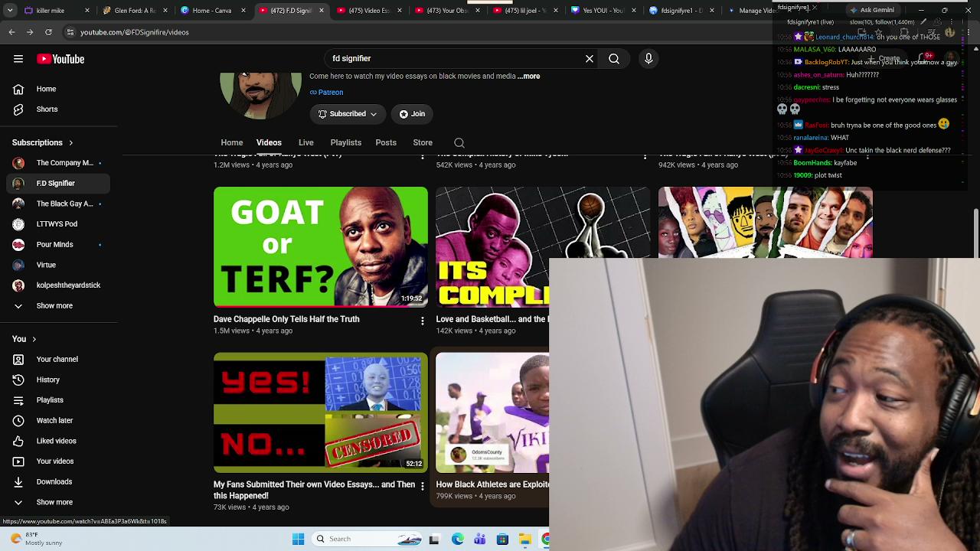Open kolpesththeyardstick subscription
This screenshot has height=551, width=980.
(x=58, y=285)
